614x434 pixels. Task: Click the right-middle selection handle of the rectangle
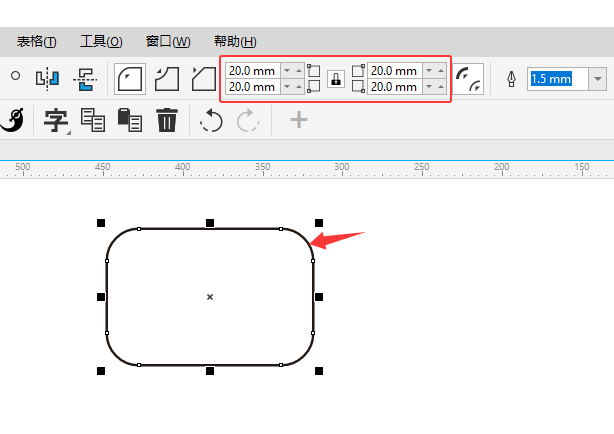[x=319, y=297]
